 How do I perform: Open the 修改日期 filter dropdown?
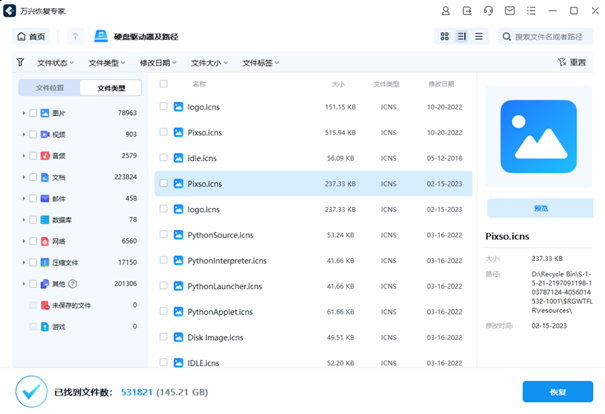point(158,62)
